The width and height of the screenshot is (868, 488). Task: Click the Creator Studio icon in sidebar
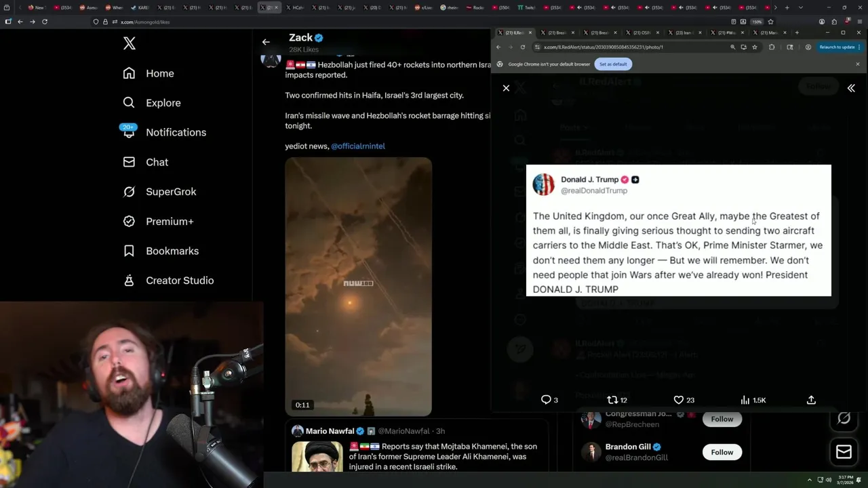pyautogui.click(x=129, y=280)
